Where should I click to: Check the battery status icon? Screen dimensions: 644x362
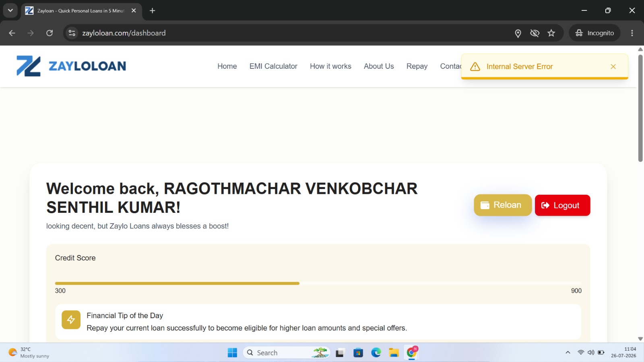pos(601,353)
